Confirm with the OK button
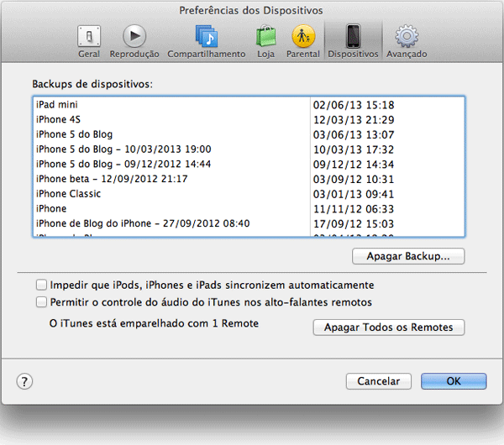The image size is (504, 445). (454, 381)
